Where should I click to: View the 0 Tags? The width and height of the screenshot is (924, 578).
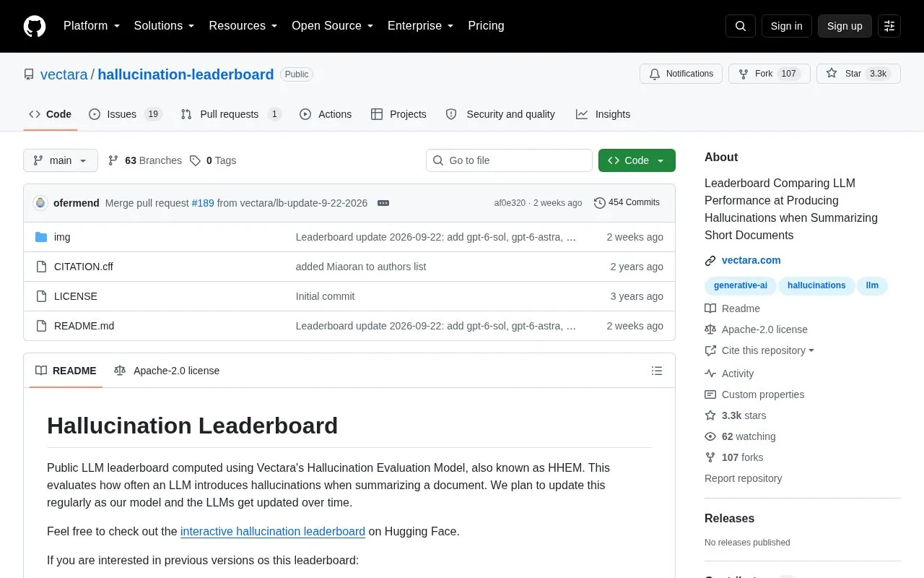(213, 160)
